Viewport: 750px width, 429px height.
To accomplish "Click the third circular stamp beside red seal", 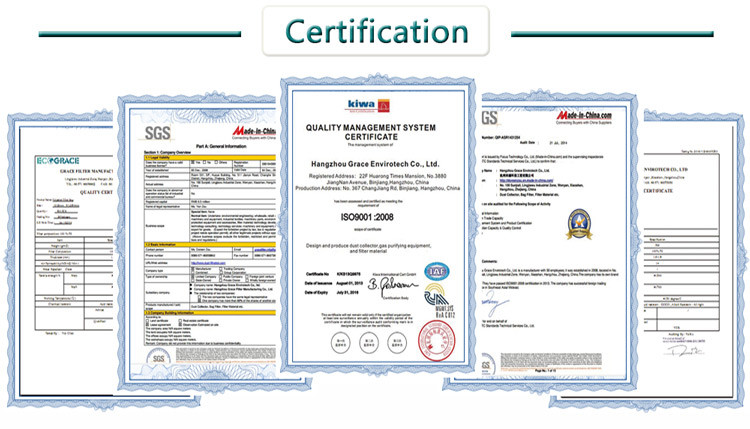I will click(397, 343).
